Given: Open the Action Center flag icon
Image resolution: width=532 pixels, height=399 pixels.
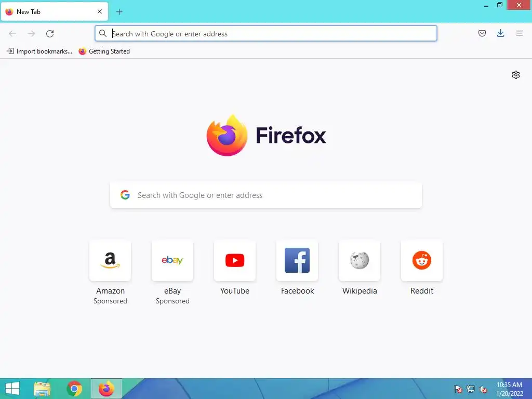Looking at the screenshot, I should click(x=458, y=389).
